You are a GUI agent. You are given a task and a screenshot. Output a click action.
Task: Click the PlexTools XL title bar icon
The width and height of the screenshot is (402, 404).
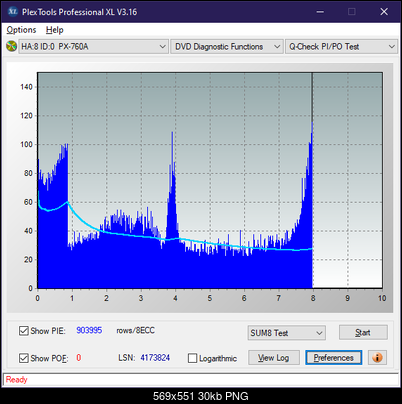(12, 12)
